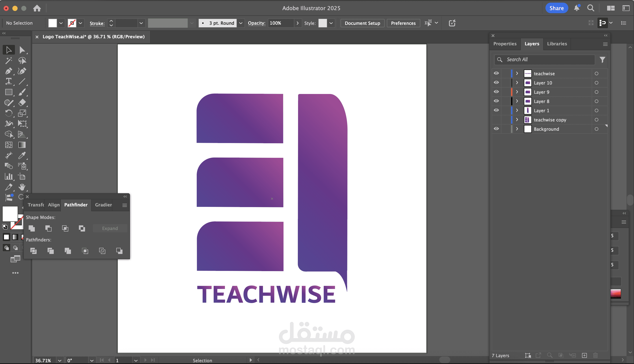Click the Divide pathfinder icon
The image size is (634, 364).
pos(33,251)
